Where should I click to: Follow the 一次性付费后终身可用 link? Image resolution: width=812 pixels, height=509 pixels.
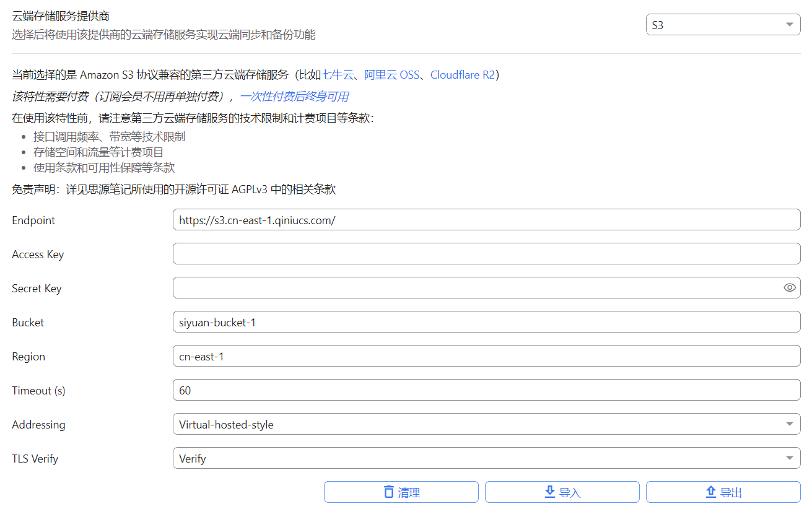pos(294,96)
